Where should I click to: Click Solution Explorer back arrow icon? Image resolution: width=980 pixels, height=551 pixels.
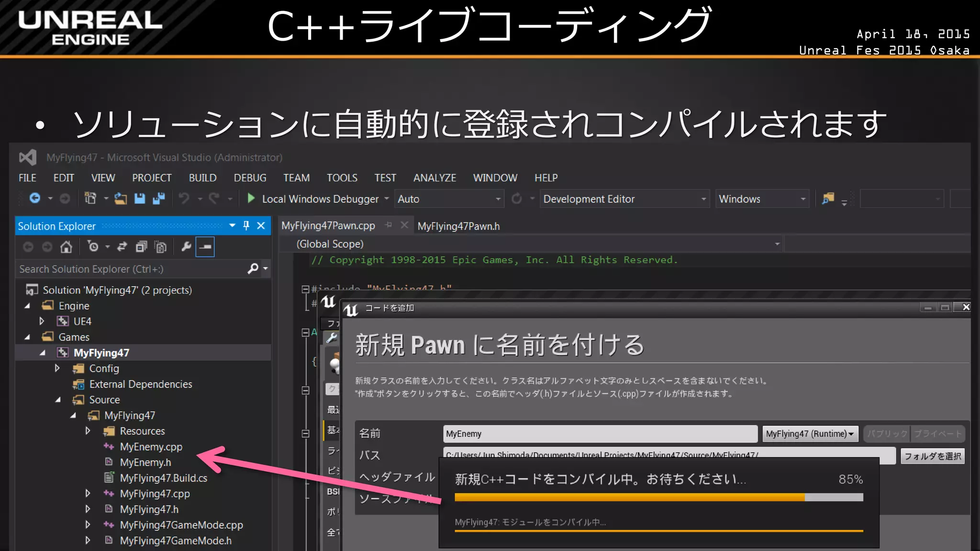coord(28,247)
